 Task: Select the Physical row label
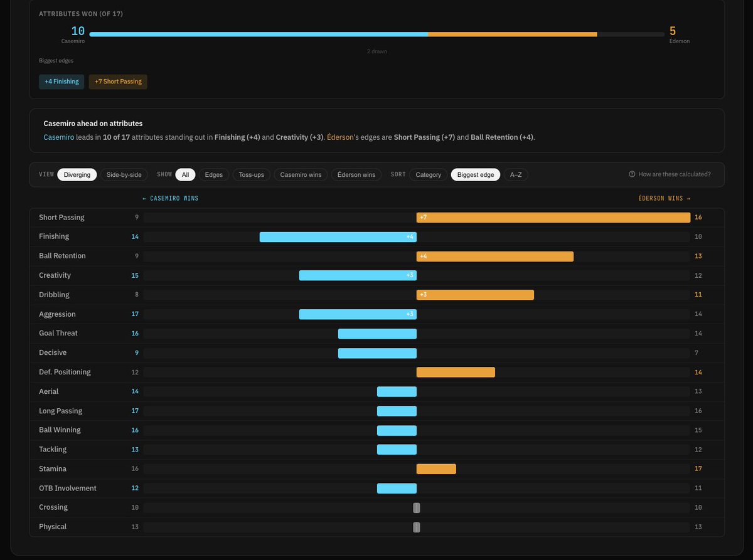[53, 526]
